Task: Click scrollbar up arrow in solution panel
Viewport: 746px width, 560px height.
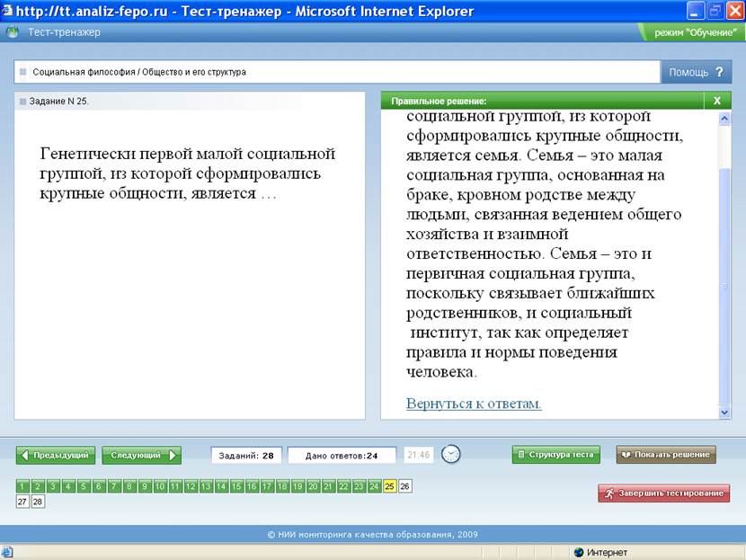Action: 724,118
